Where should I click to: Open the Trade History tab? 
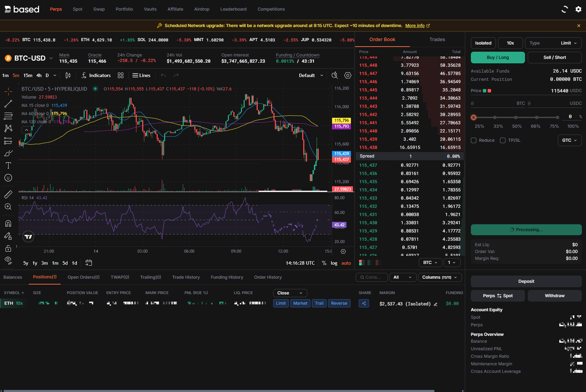[x=186, y=277]
